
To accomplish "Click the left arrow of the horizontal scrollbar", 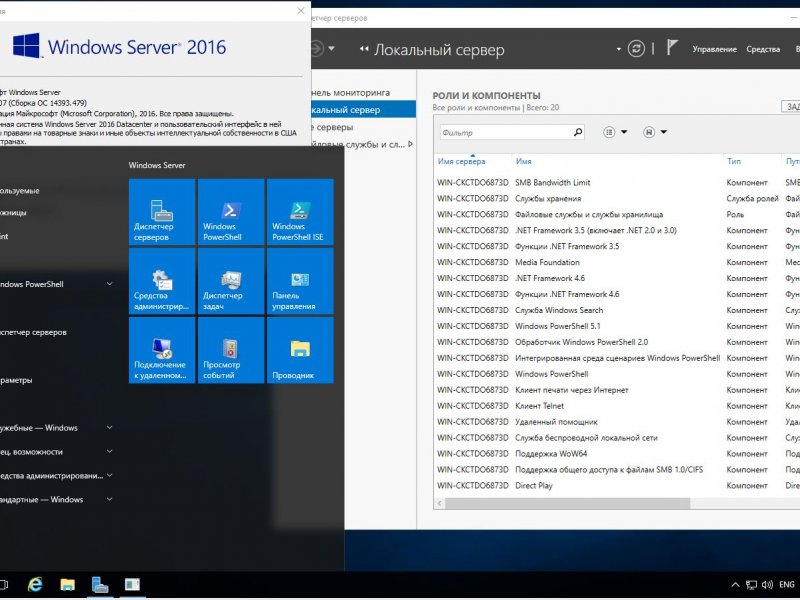I will 440,504.
